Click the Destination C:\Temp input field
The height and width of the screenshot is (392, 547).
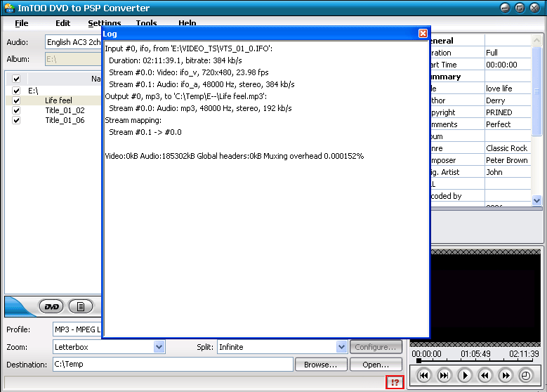pos(173,364)
